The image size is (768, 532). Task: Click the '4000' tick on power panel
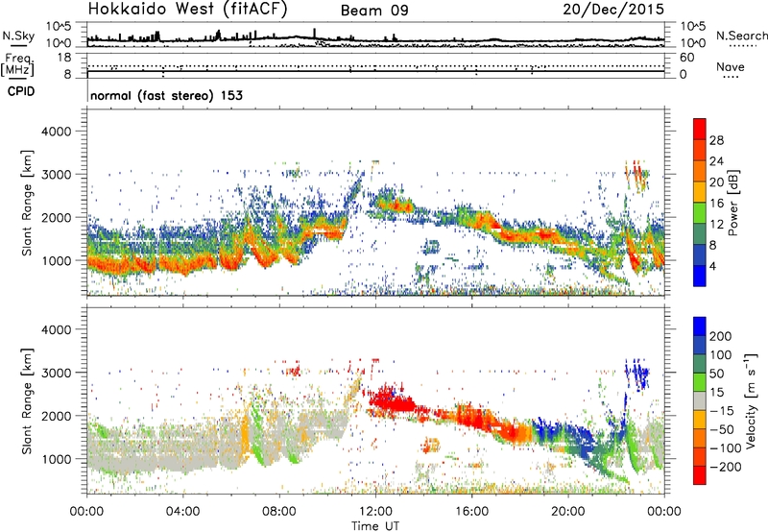pyautogui.click(x=56, y=132)
